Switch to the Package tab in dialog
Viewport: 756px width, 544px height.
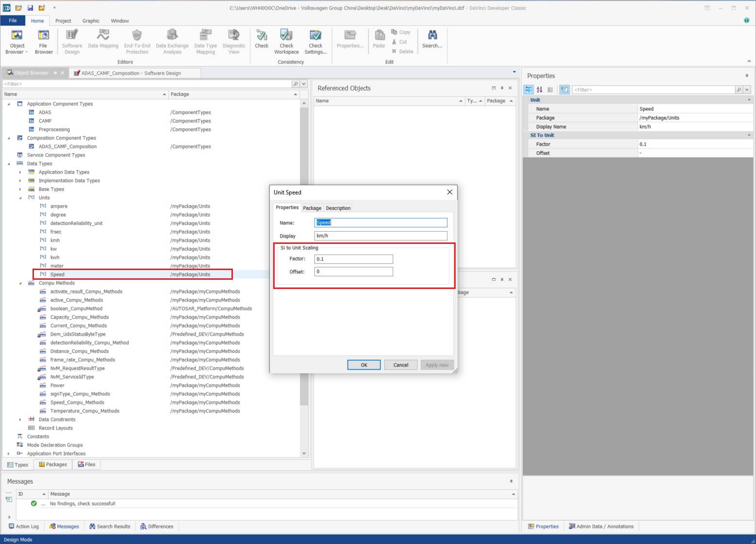(312, 208)
